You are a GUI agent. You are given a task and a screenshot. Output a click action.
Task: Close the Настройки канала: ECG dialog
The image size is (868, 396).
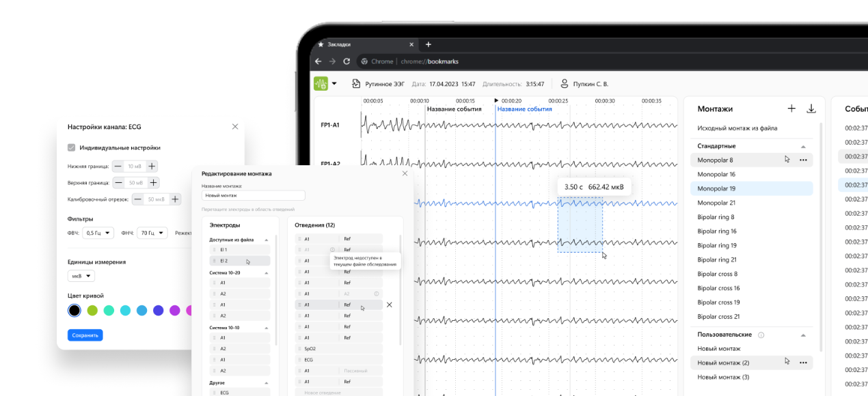(x=235, y=126)
